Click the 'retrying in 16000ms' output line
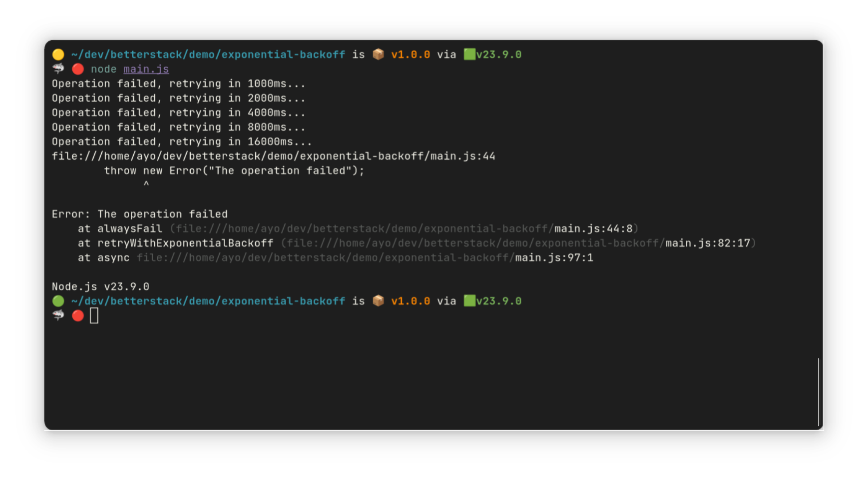This screenshot has width=868, height=479. click(x=182, y=142)
